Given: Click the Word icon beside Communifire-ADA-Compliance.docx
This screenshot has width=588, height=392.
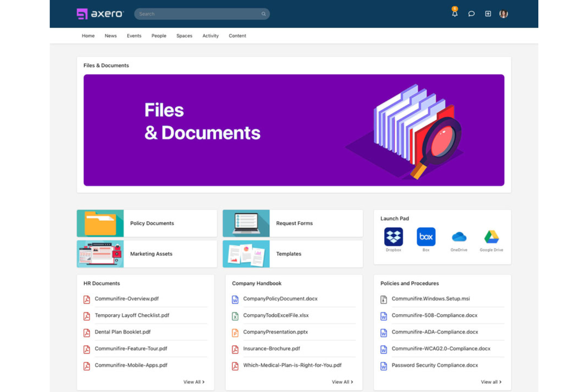Looking at the screenshot, I should 384,333.
